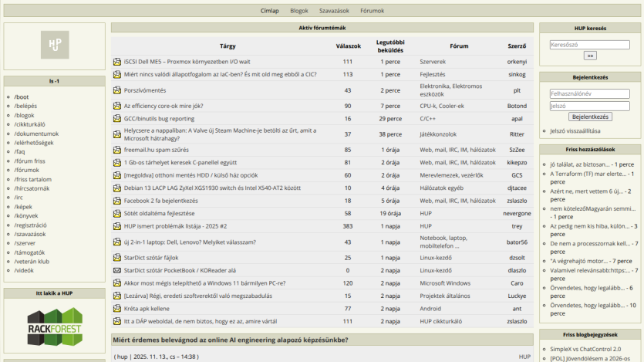Click topic icon beside 1 Gb-os tárhelyet keresek
The width and height of the screenshot is (644, 362).
pyautogui.click(x=117, y=162)
